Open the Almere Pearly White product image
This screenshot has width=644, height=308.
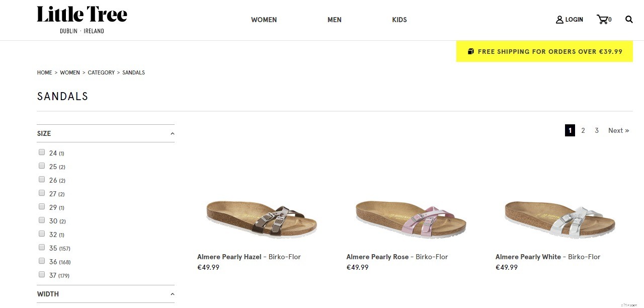(559, 217)
